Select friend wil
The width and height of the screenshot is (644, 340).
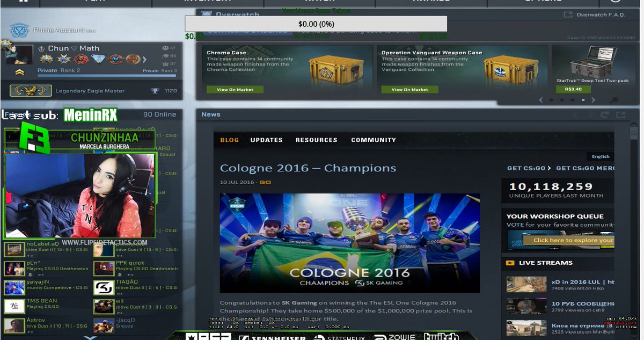click(135, 306)
